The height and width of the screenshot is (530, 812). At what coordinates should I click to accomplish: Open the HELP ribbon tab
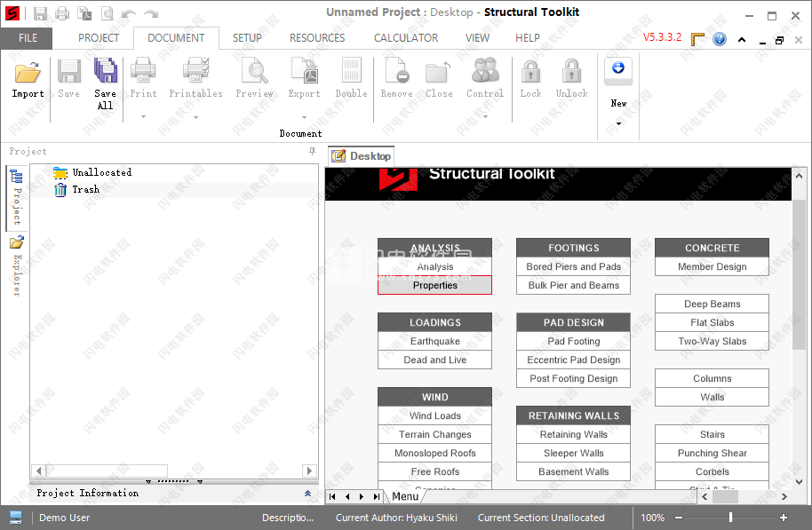coord(527,38)
